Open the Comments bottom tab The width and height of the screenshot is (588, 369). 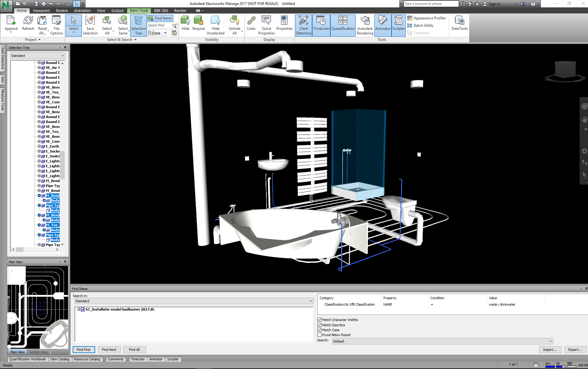115,359
